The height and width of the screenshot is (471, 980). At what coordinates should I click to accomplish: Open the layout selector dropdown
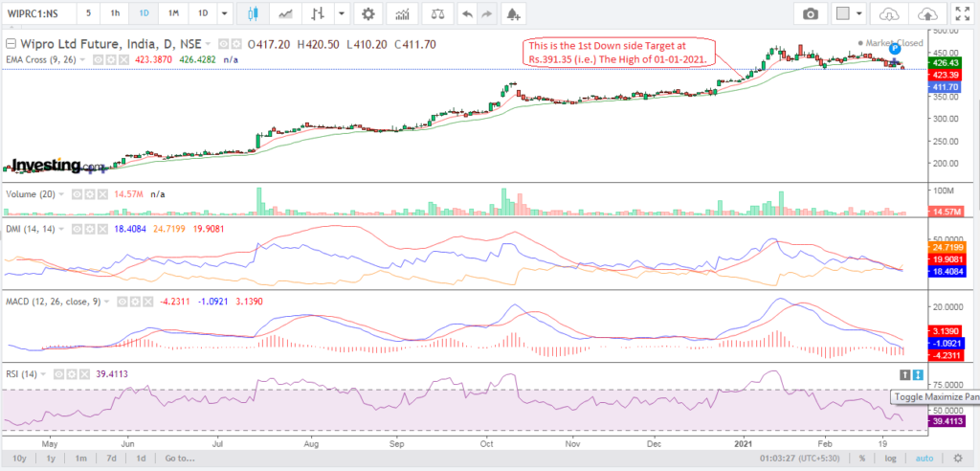point(860,13)
